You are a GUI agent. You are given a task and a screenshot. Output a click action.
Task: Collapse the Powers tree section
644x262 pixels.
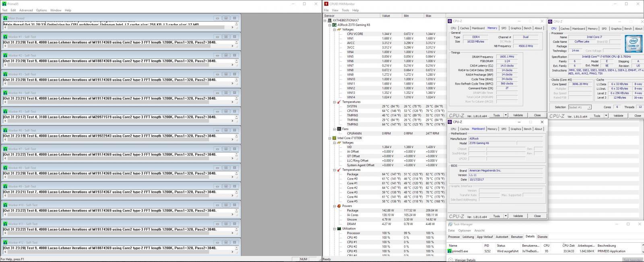coord(334,206)
